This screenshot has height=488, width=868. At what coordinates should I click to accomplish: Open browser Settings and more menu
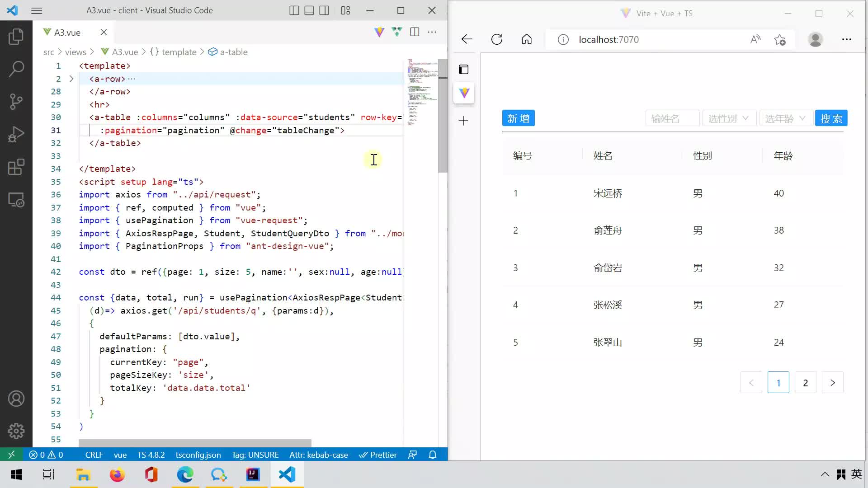[x=847, y=40]
